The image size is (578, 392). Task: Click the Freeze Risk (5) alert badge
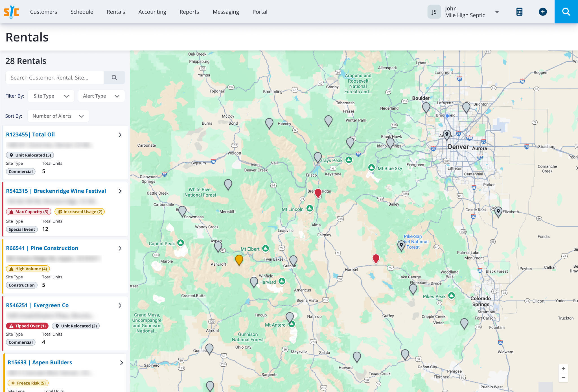pyautogui.click(x=28, y=383)
